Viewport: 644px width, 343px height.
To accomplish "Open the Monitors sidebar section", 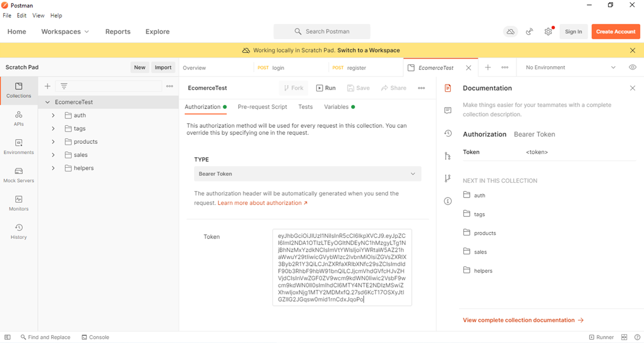I will 19,203.
